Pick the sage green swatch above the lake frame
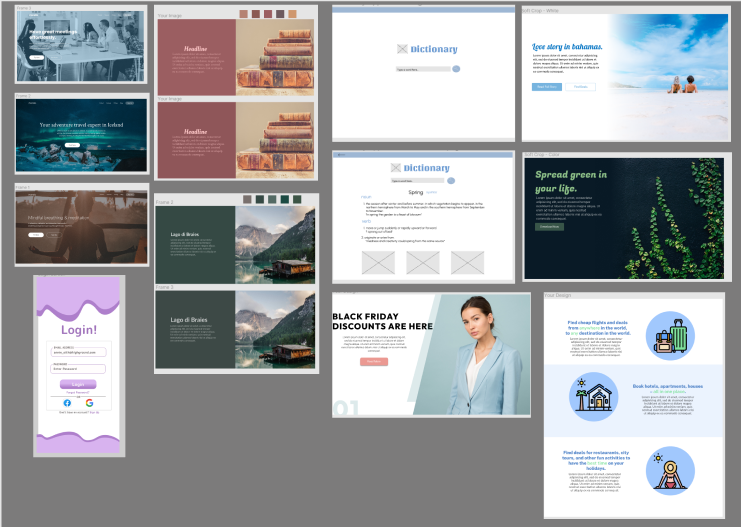Viewport: 741px width, 527px height. coord(272,199)
